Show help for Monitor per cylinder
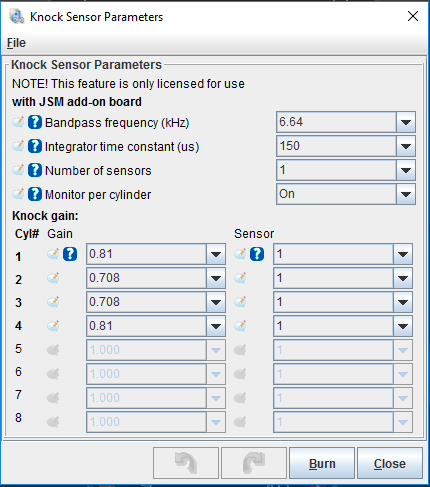Viewport: 430px width, 487px height. click(35, 194)
